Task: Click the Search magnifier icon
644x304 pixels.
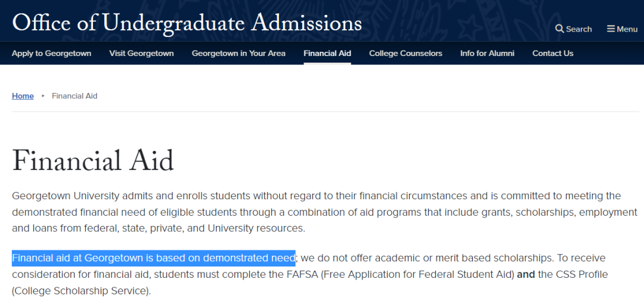Action: click(x=559, y=29)
